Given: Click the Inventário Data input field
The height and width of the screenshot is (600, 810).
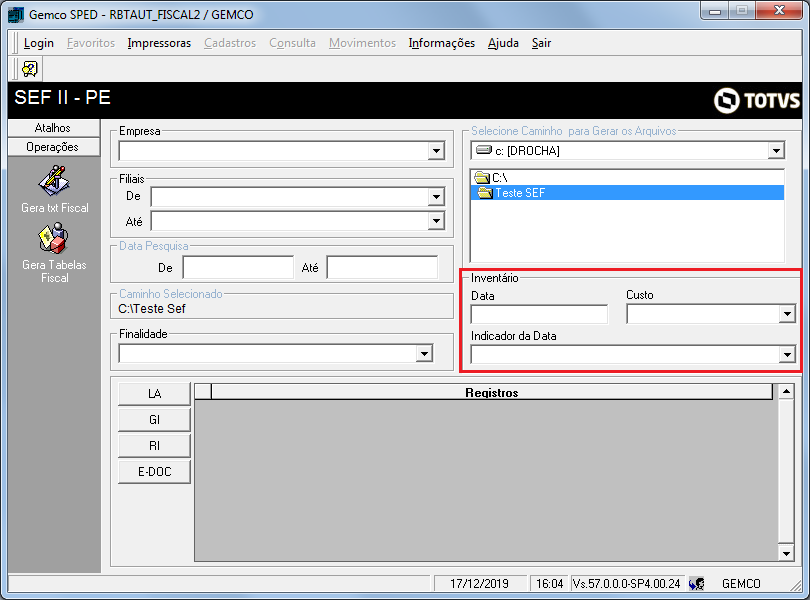Looking at the screenshot, I should pos(539,314).
